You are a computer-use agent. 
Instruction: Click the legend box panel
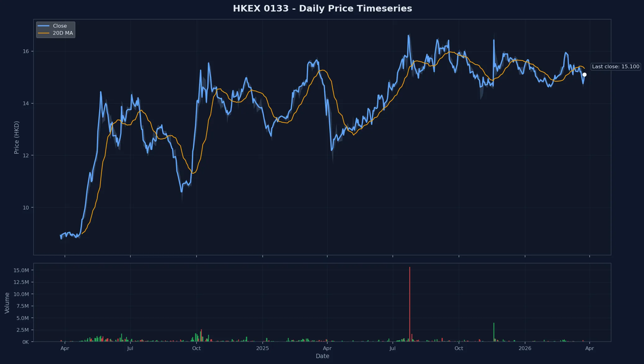(56, 29)
